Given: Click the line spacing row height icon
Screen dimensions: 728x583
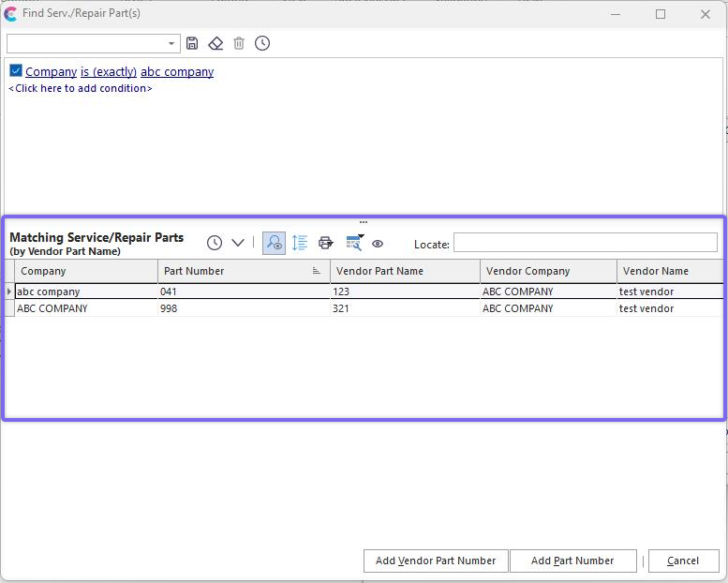Looking at the screenshot, I should click(300, 243).
